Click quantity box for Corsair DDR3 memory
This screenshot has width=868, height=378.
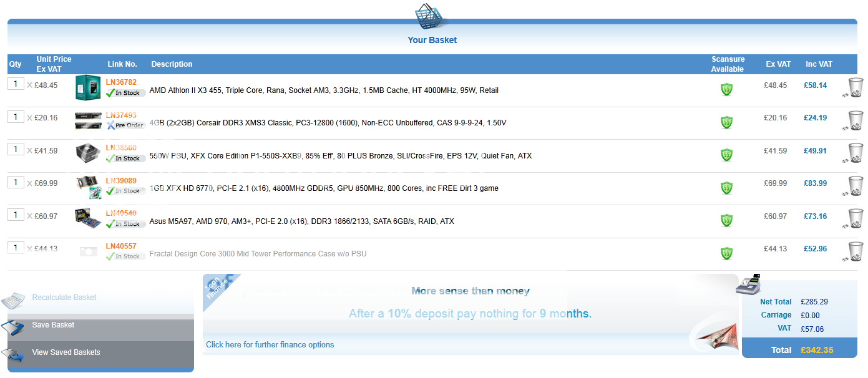pos(16,117)
